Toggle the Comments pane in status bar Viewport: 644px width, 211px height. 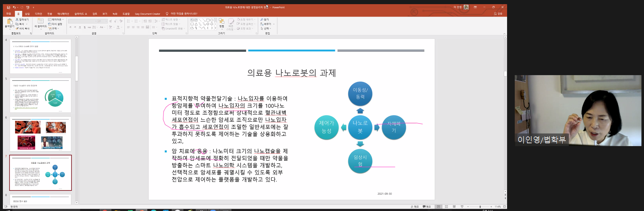click(427, 207)
